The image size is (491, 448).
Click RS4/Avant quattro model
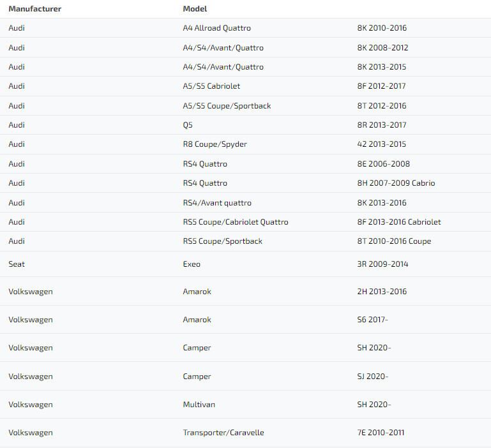click(217, 203)
